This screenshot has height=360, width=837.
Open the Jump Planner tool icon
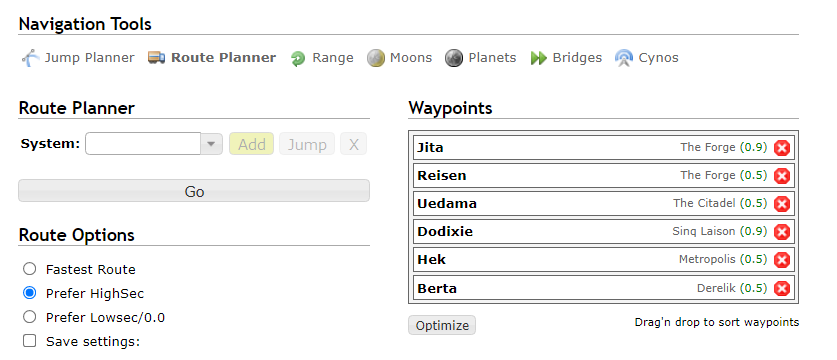pos(31,58)
